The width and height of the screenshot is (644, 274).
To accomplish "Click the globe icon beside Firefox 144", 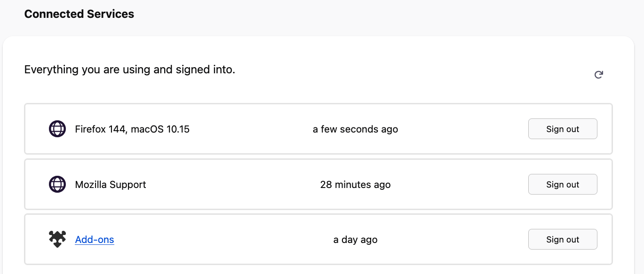I will [57, 129].
